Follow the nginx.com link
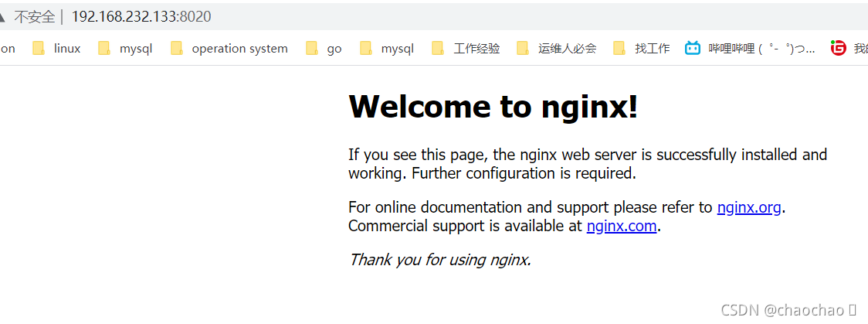 tap(622, 226)
